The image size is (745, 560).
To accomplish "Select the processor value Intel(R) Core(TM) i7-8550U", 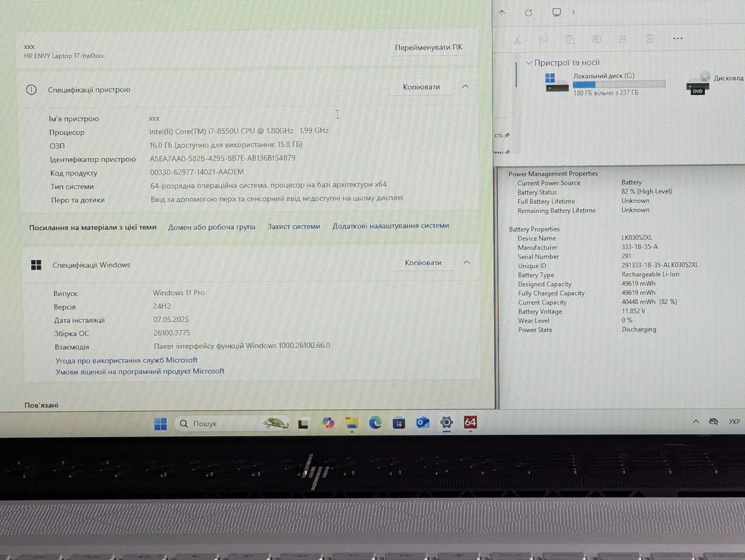I will tap(239, 131).
